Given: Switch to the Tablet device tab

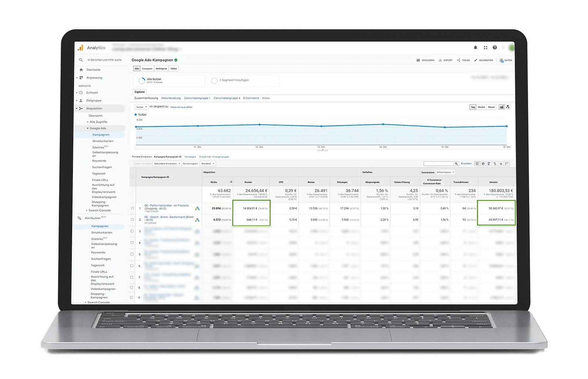Looking at the screenshot, I should pyautogui.click(x=174, y=68).
